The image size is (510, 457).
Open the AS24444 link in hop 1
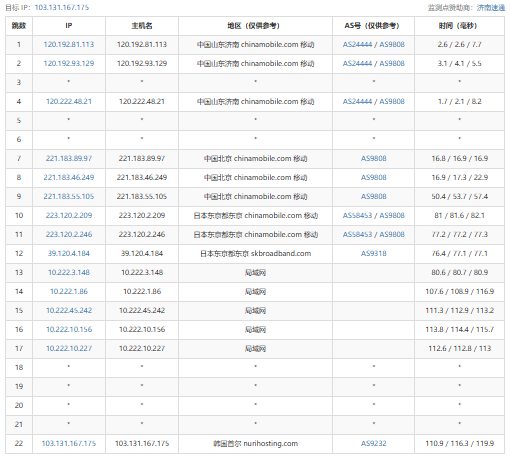click(x=357, y=44)
